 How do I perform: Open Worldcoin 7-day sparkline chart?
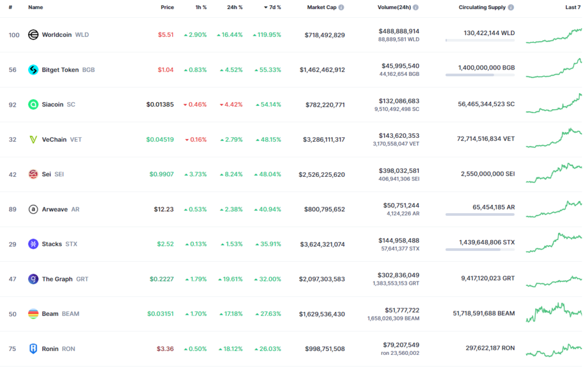click(554, 36)
